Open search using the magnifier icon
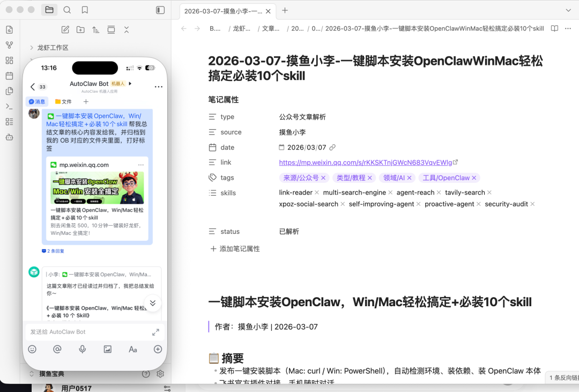 coord(66,10)
